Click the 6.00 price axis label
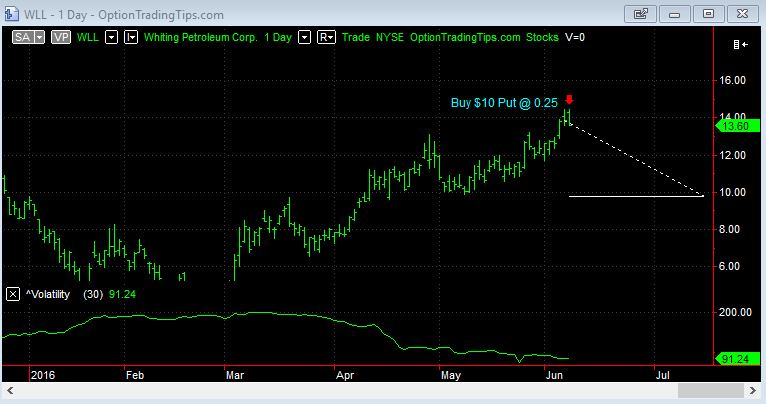766x404 pixels. (x=729, y=266)
